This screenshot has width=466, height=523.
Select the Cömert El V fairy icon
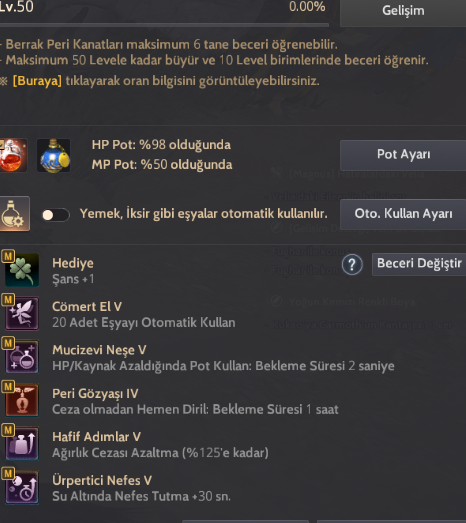22,314
